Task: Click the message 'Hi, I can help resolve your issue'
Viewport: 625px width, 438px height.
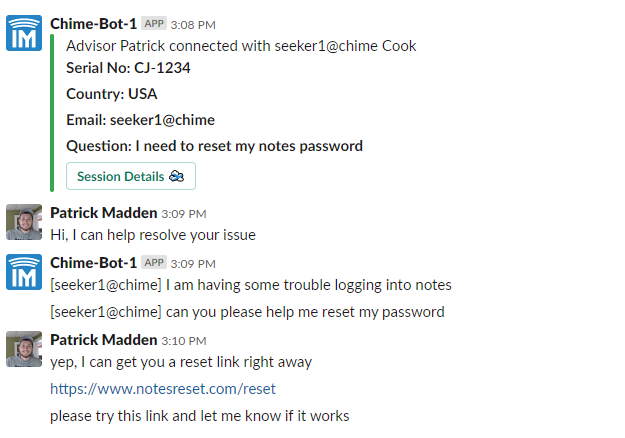Action: click(153, 235)
